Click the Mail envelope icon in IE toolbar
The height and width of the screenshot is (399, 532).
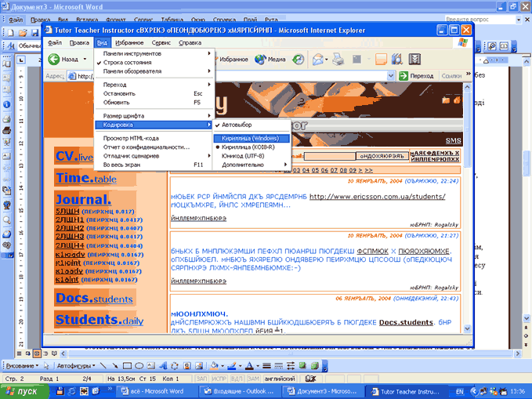(x=317, y=60)
